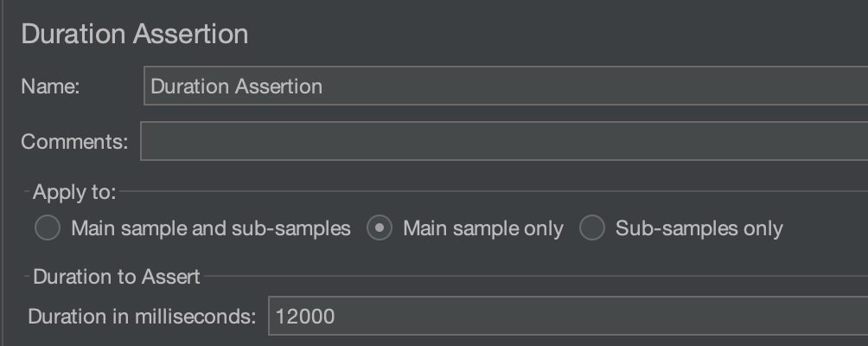
Task: Focus the empty Comments text field
Action: click(x=501, y=141)
